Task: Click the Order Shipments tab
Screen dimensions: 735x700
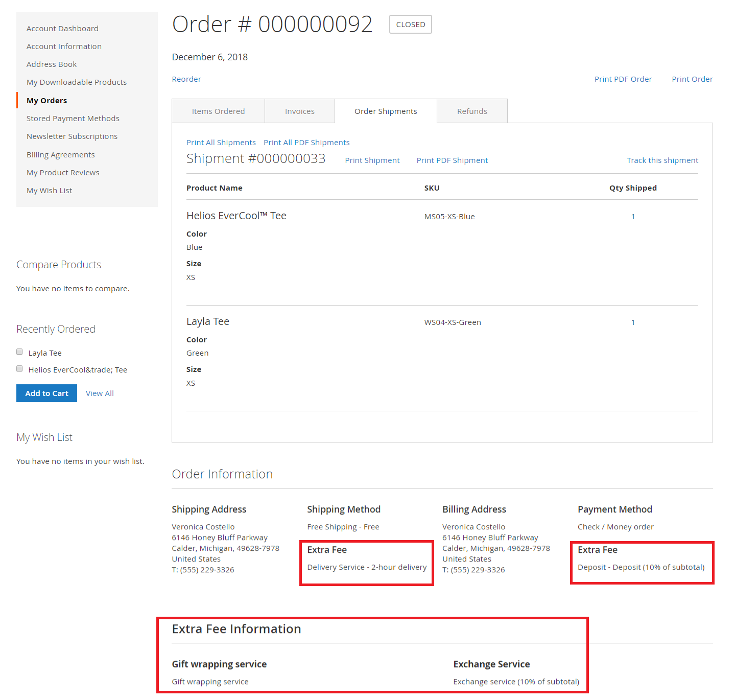Action: tap(386, 111)
